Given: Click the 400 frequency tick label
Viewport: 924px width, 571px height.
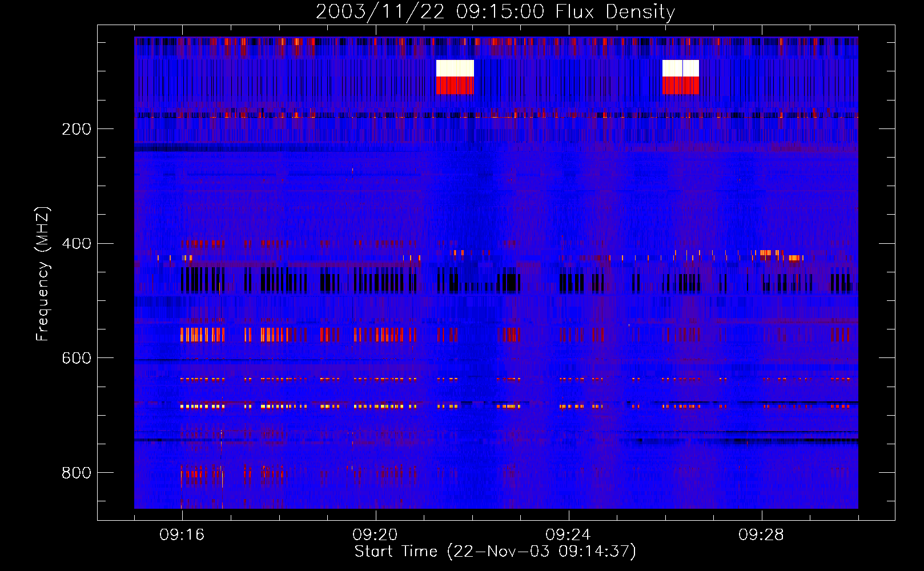Looking at the screenshot, I should click(x=77, y=244).
